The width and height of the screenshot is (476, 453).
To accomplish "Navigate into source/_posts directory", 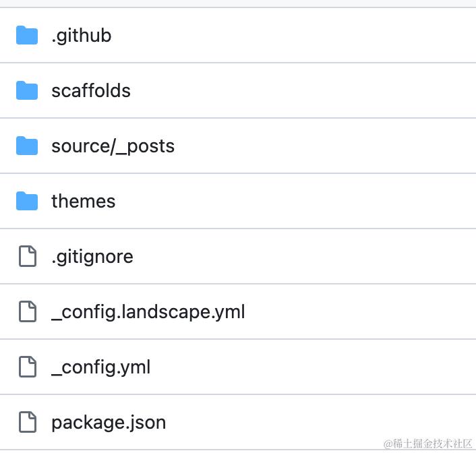I will [x=113, y=146].
